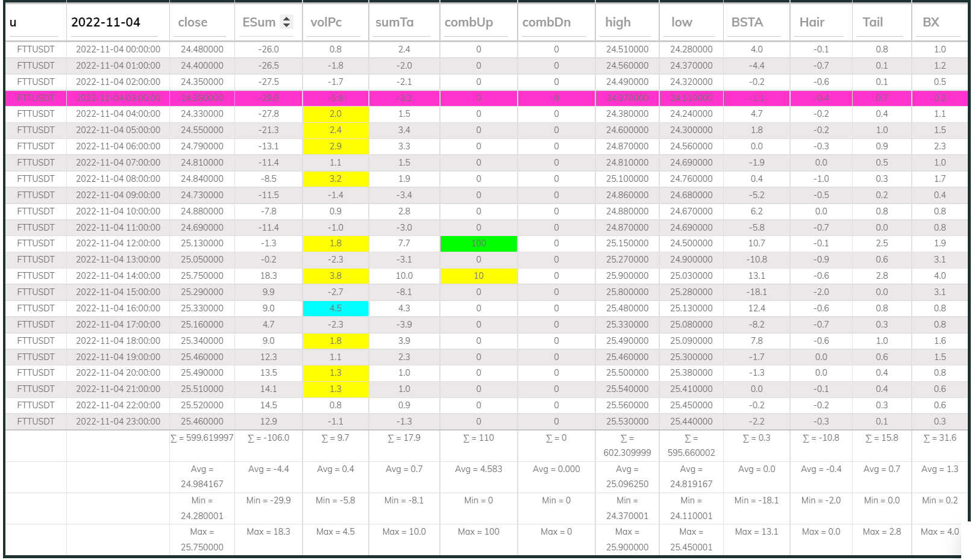Select the magenta highlighted 03:00 row

241,98
